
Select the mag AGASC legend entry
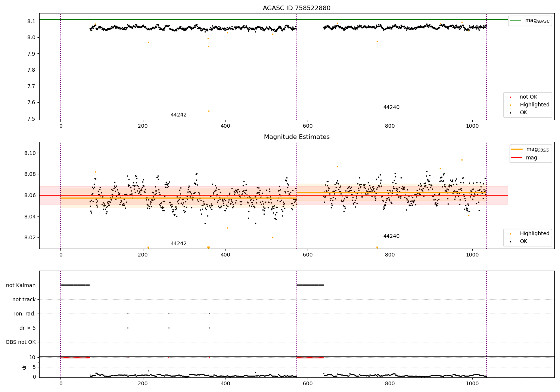(x=530, y=21)
